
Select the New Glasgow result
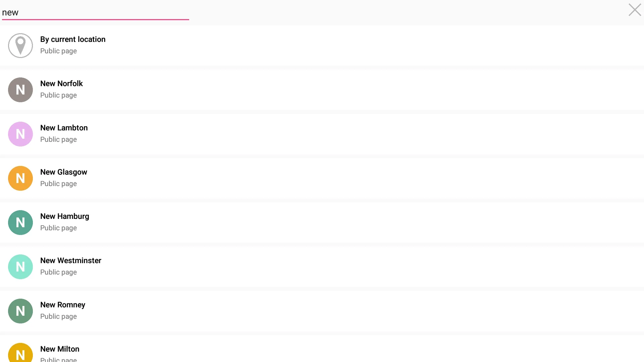coord(63,172)
